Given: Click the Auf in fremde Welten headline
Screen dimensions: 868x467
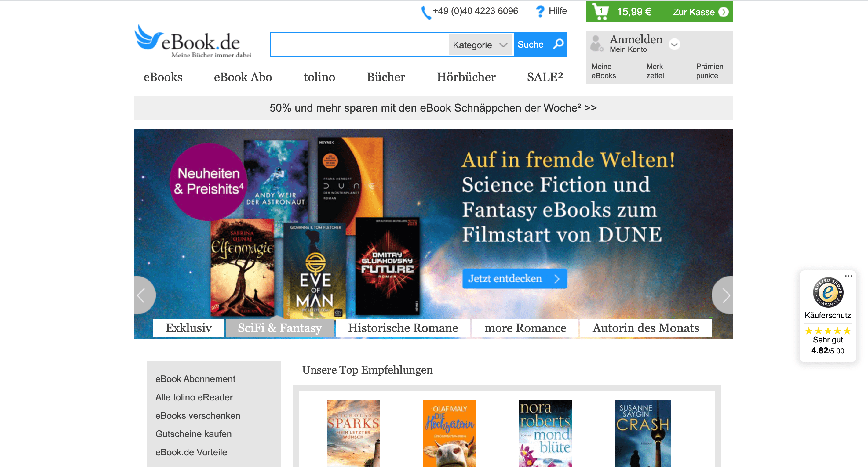Looking at the screenshot, I should pyautogui.click(x=568, y=159).
